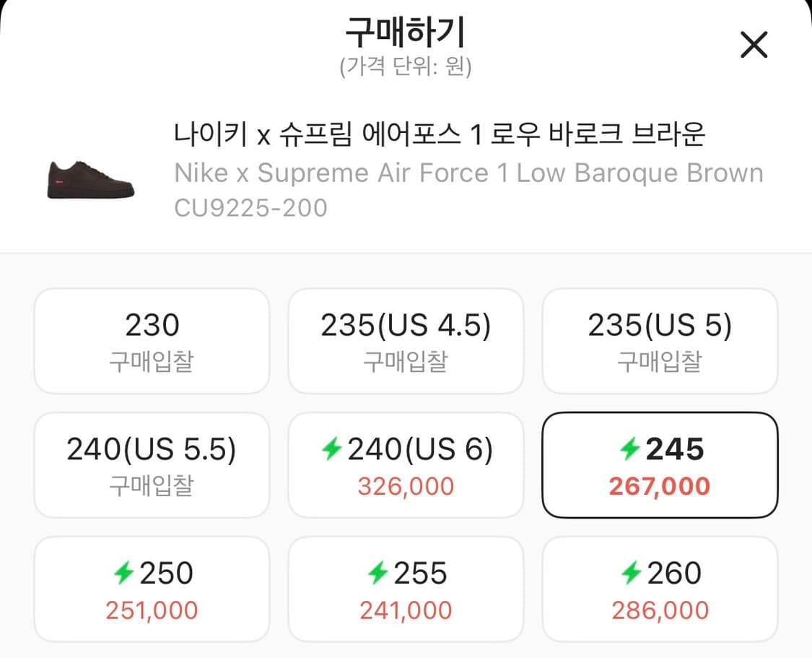Click the 구매입찰 label under size 230

tap(152, 363)
